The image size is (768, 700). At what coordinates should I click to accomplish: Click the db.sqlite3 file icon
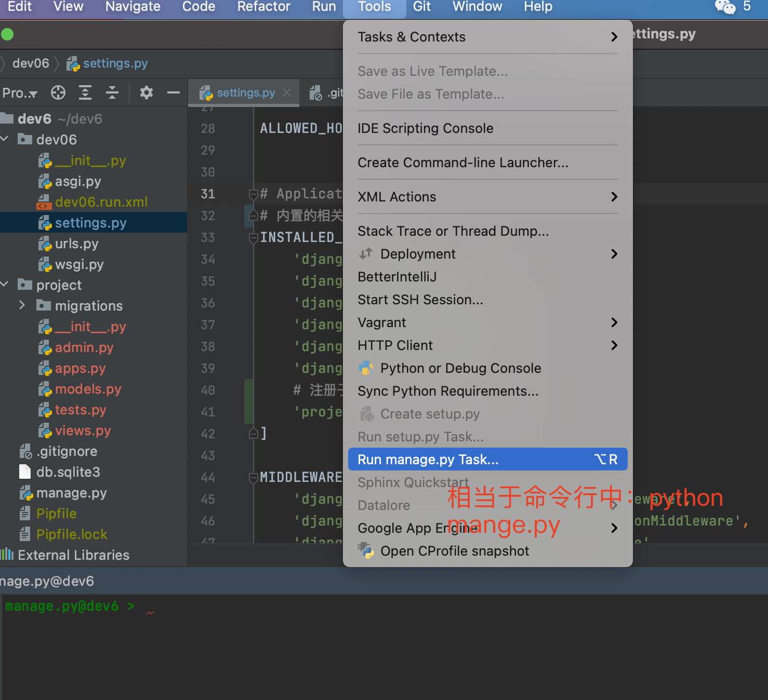24,472
